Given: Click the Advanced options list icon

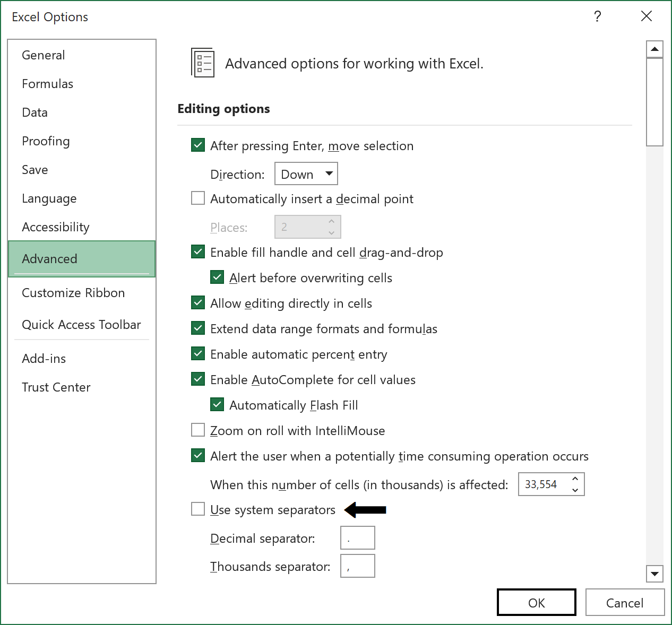Looking at the screenshot, I should coord(203,63).
